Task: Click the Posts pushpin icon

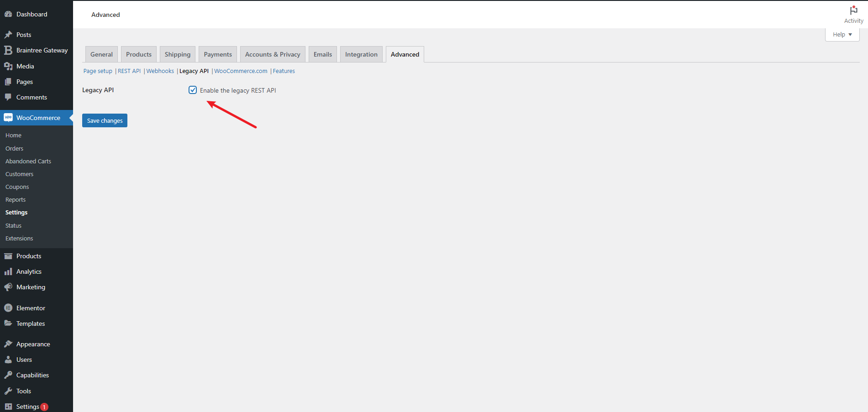Action: pos(8,35)
